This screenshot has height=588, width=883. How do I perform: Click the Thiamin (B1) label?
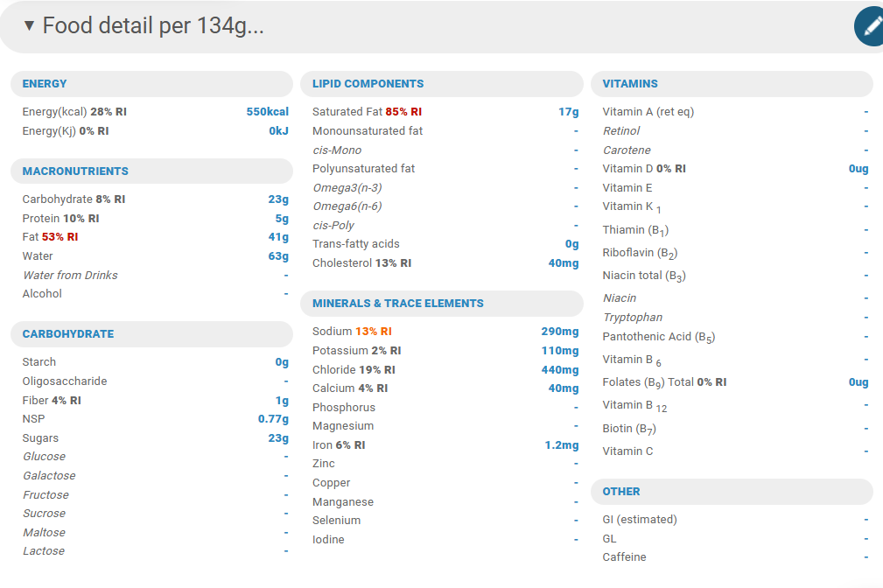(636, 230)
